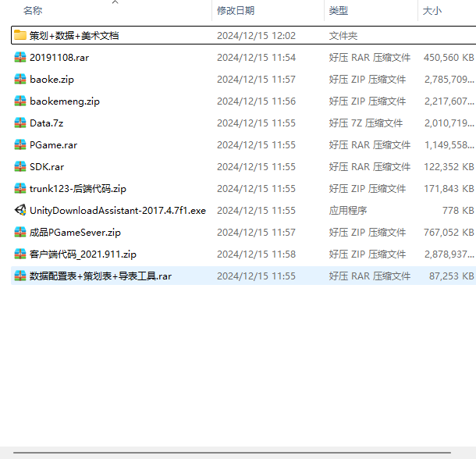This screenshot has width=476, height=459.
Task: Sort by the 类型 column header
Action: pos(339,11)
